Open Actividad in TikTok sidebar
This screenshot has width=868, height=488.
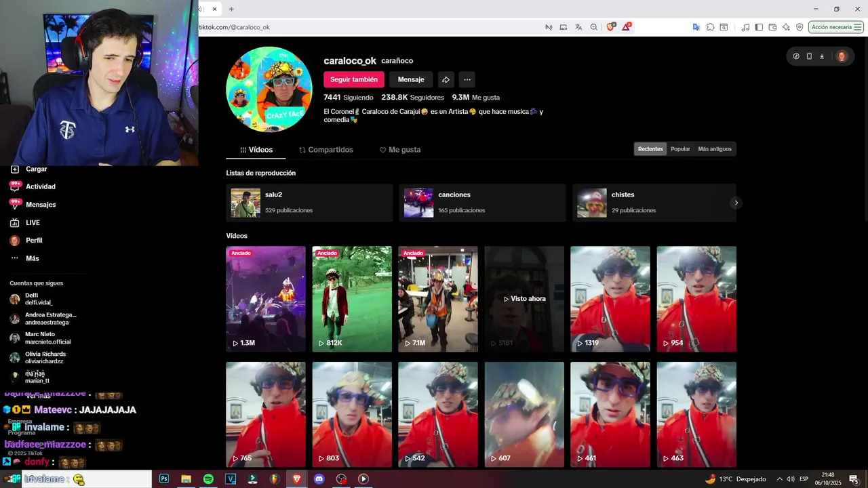pyautogui.click(x=33, y=186)
